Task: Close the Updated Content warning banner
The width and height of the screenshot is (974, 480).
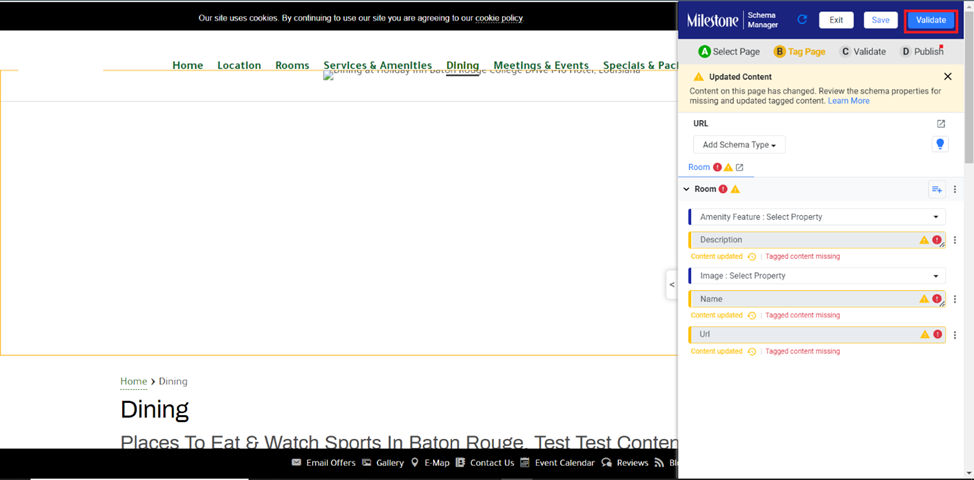Action: (x=947, y=76)
